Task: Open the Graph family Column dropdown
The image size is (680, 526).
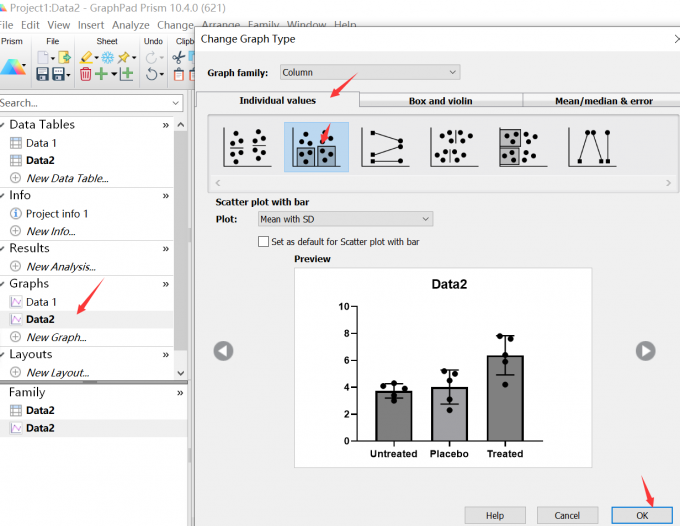Action: click(x=370, y=72)
